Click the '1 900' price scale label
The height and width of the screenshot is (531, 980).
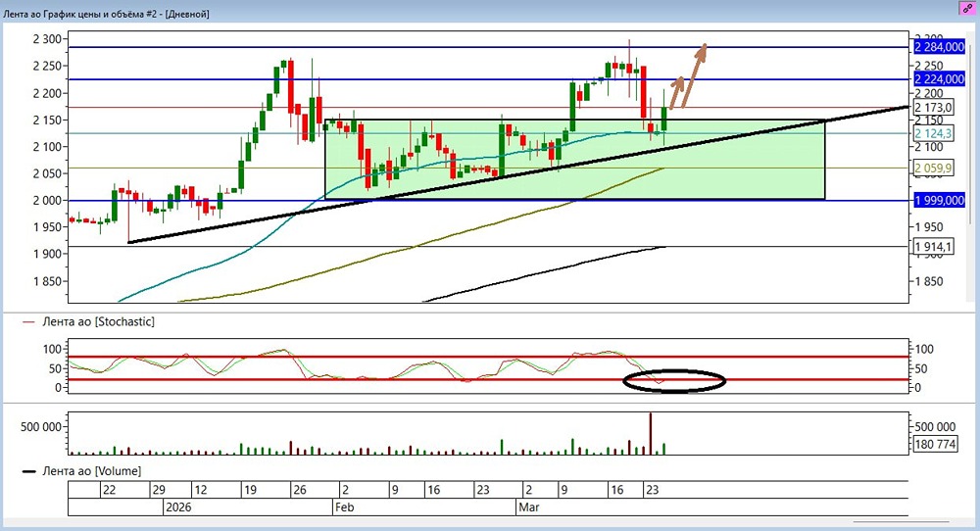(x=47, y=254)
